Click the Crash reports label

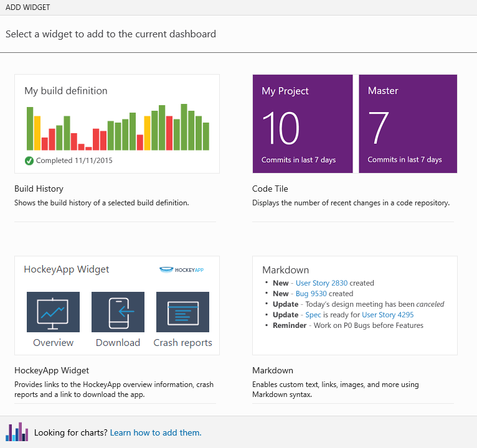pyautogui.click(x=182, y=343)
